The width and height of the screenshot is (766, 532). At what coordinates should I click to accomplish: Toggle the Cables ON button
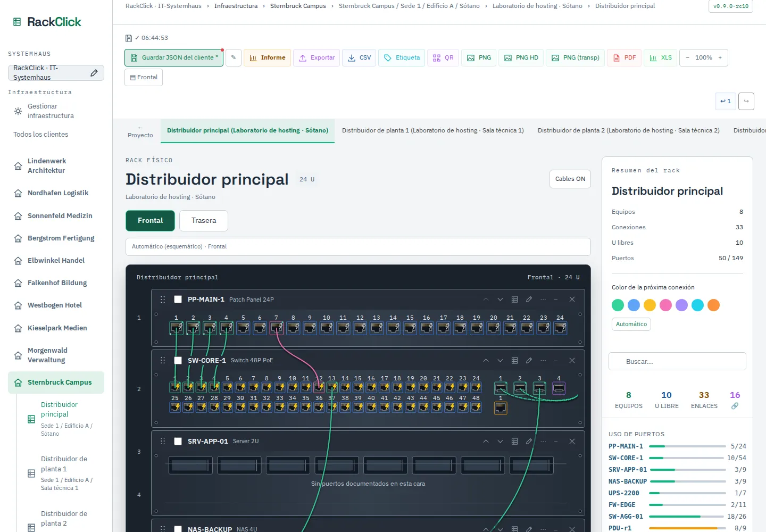click(570, 179)
